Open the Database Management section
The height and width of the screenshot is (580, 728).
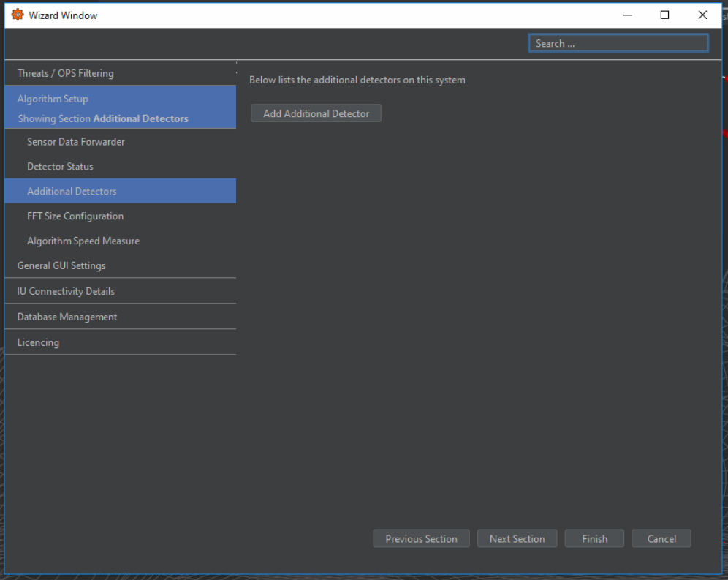[x=67, y=317]
